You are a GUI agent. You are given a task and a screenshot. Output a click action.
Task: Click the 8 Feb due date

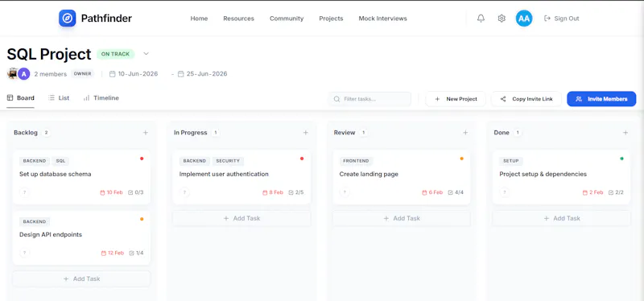point(273,192)
